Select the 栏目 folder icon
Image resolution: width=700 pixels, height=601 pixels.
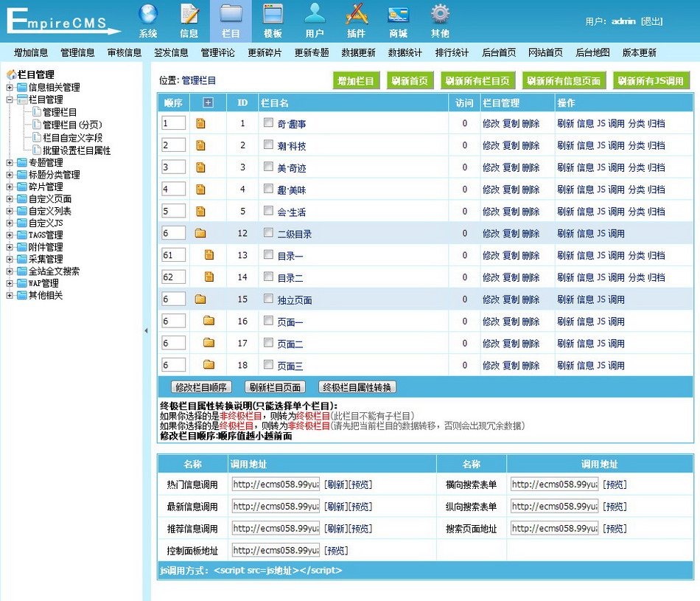pos(231,14)
